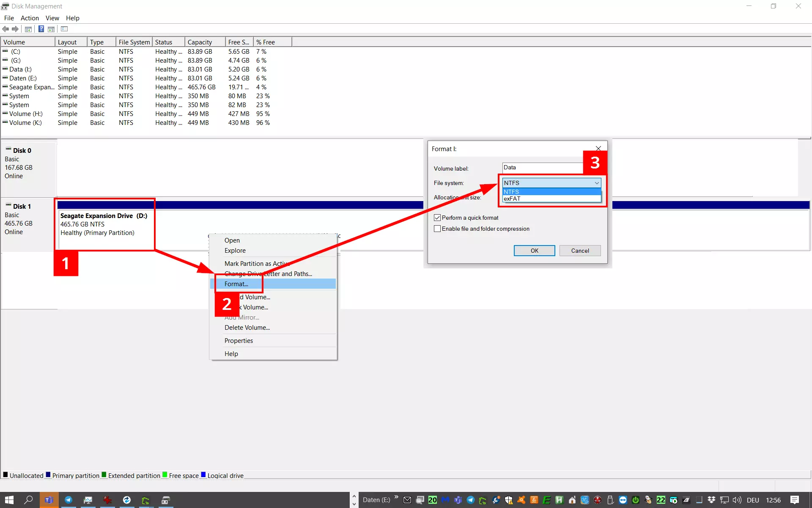Click the Forward arrow in the toolbar
The width and height of the screenshot is (812, 508).
(x=15, y=29)
